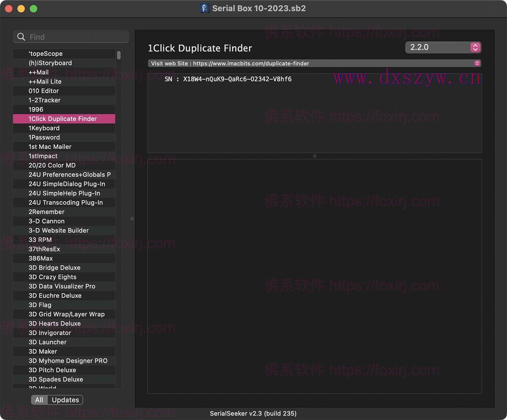This screenshot has height=420, width=507.
Task: Select 'topeScope in the list
Action: 64,54
